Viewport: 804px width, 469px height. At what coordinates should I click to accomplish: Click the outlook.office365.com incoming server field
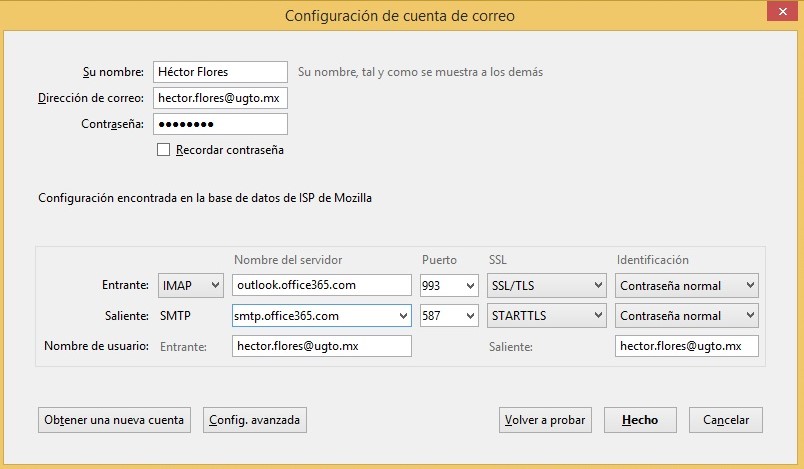tap(321, 286)
